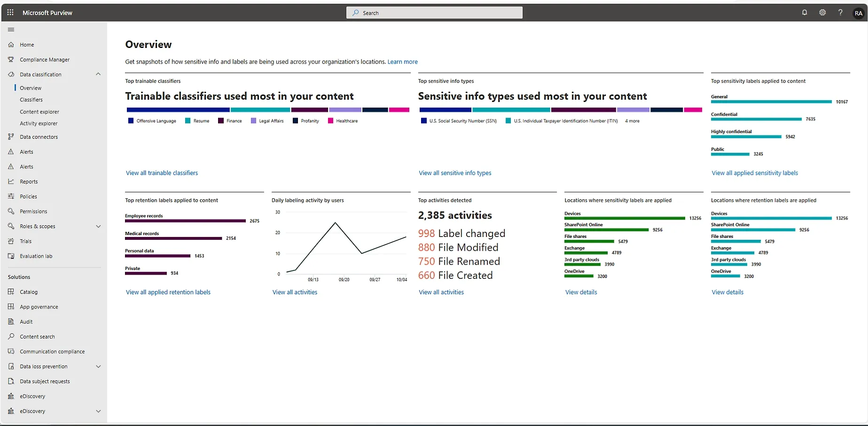Click the Compliance Manager trophy icon
The width and height of the screenshot is (868, 426).
(x=11, y=60)
